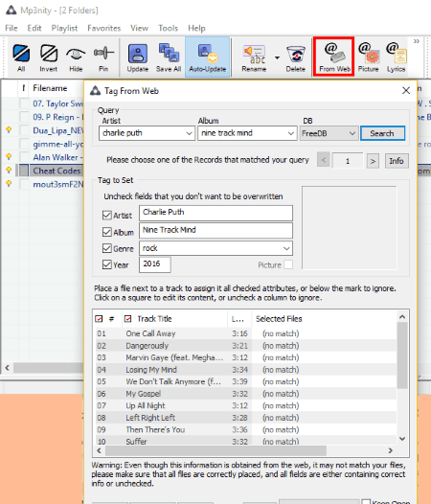Screen dimensions: 431x504
Task: Open the Help menu
Action: tap(196, 29)
